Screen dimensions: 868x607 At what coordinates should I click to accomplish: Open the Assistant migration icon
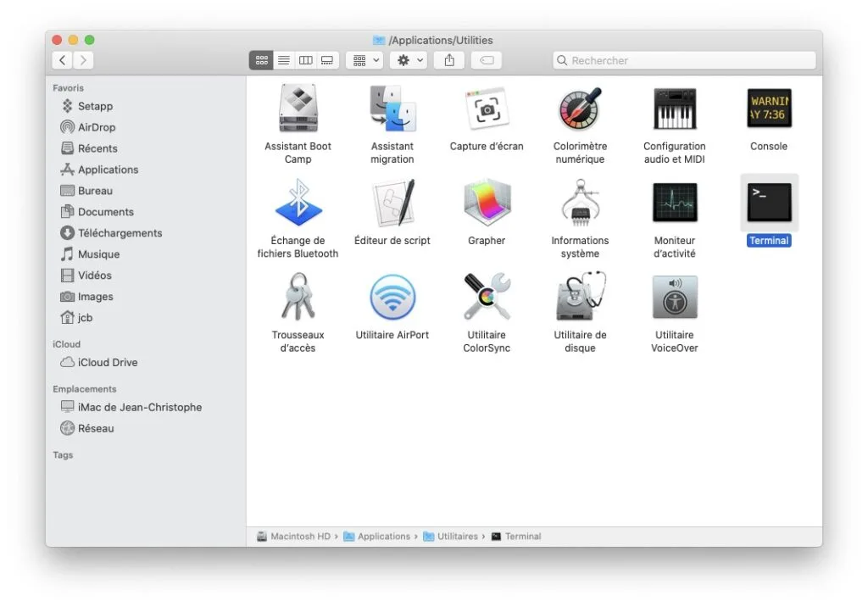(392, 108)
